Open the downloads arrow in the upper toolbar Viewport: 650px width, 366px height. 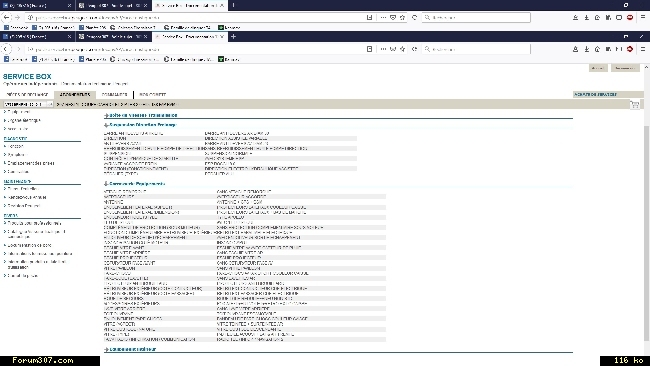(x=587, y=17)
